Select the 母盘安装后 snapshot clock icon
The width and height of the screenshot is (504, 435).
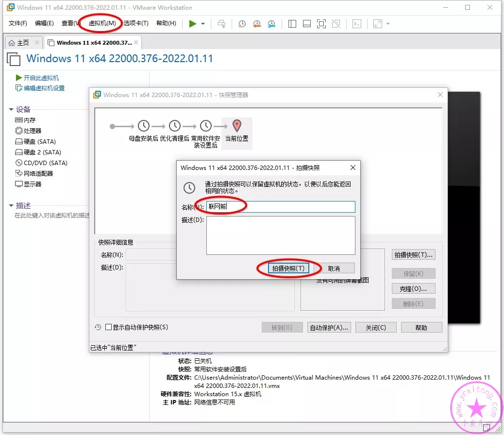(144, 126)
